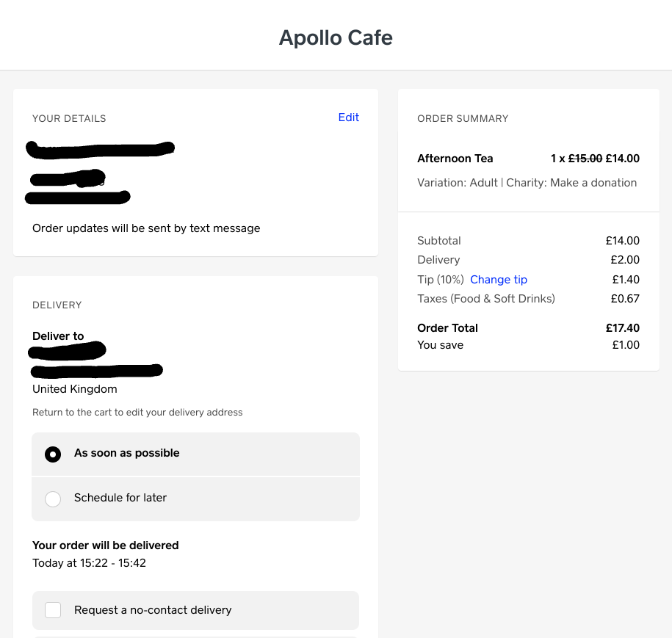The image size is (672, 638).
Task: Click the Edit link in Your Details
Action: tap(348, 117)
